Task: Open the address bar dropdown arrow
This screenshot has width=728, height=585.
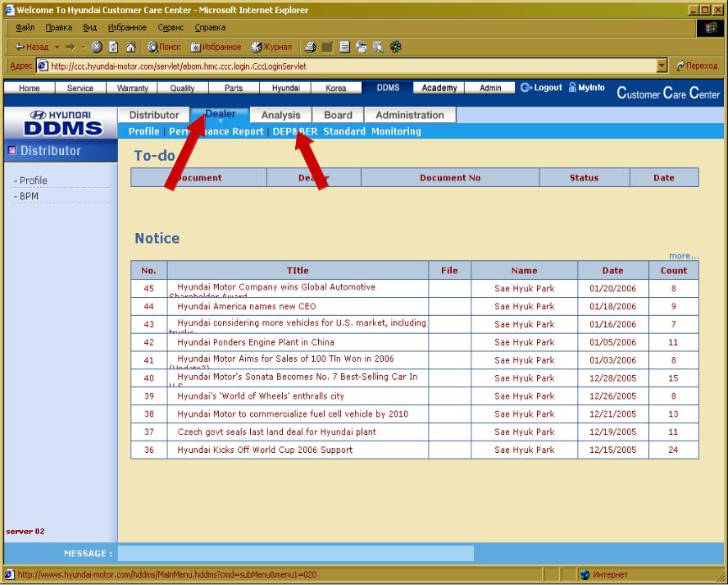Action: (662, 66)
